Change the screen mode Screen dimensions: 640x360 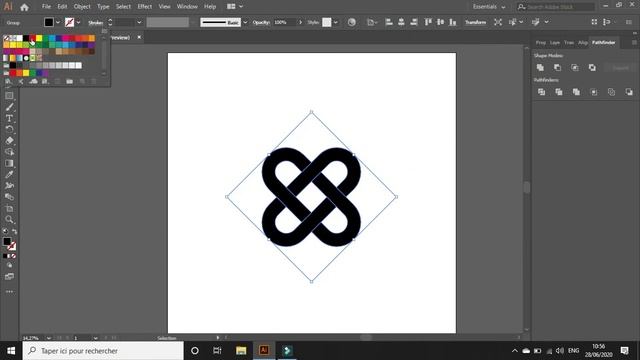(x=9, y=277)
